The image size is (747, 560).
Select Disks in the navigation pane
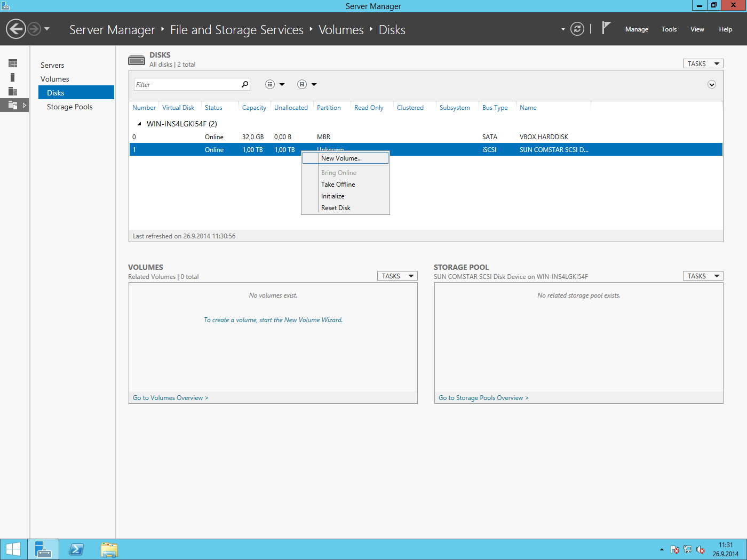[76, 93]
